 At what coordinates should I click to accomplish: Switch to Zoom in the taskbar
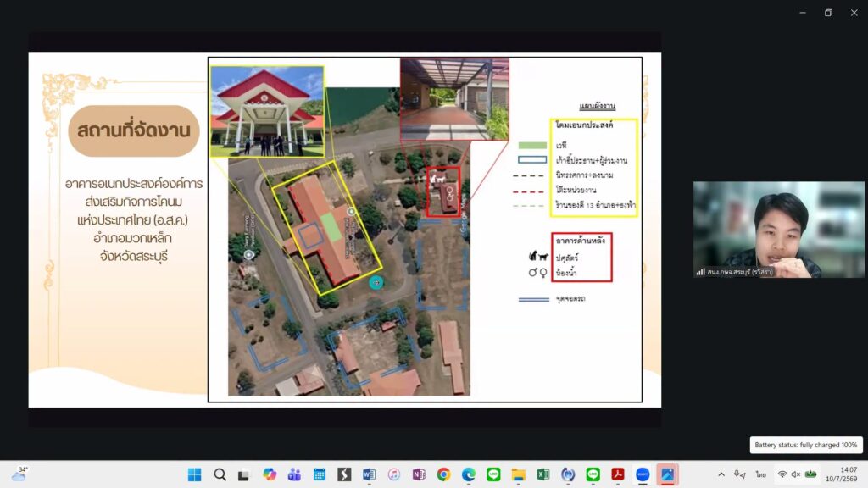[643, 474]
